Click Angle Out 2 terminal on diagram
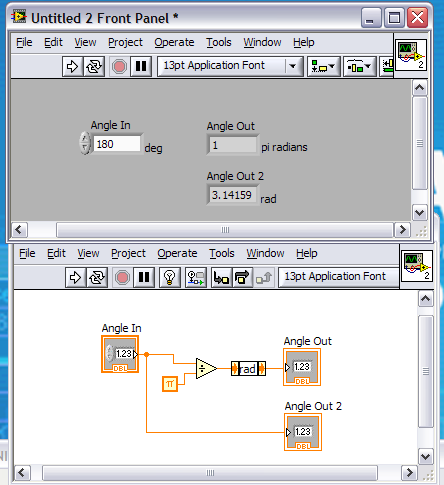Viewport: 444px width, 485px height. (303, 432)
